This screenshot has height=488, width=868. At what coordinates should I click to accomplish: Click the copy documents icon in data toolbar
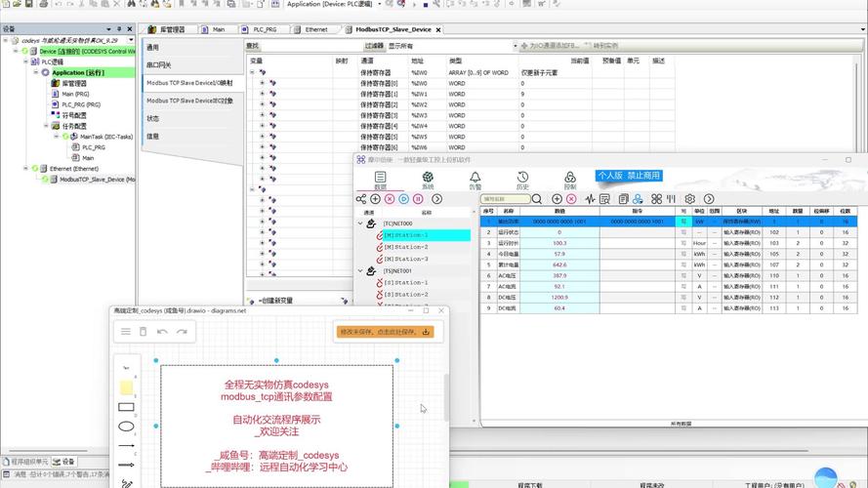(x=623, y=199)
